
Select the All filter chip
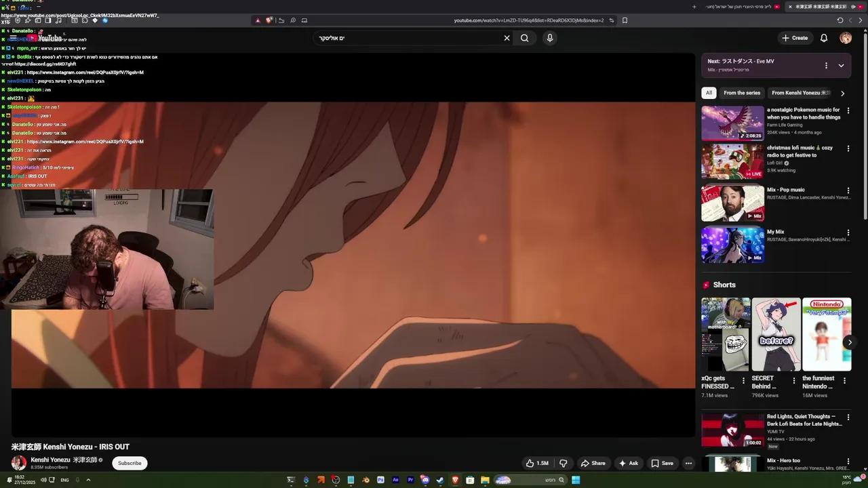(709, 93)
